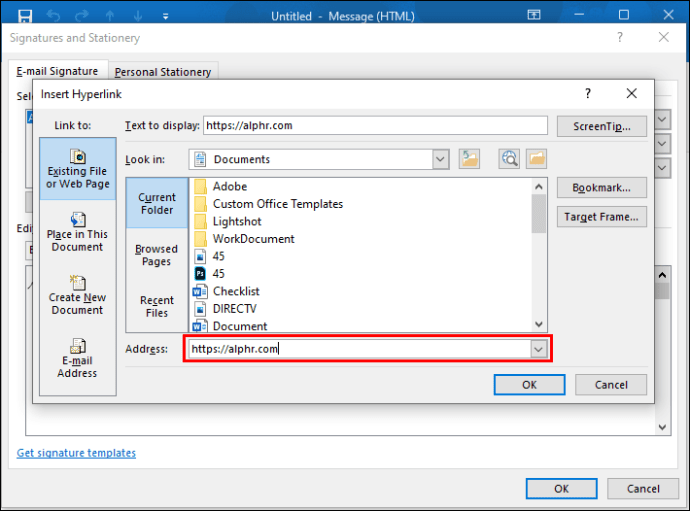This screenshot has width=690, height=511.
Task: Click OK in Signatures and Stationery dialog
Action: (x=562, y=489)
